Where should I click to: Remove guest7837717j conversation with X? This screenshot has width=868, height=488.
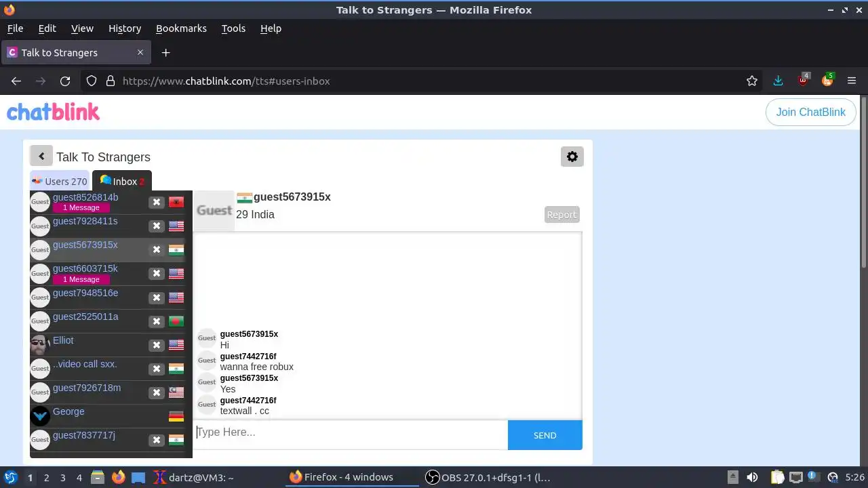[157, 440]
